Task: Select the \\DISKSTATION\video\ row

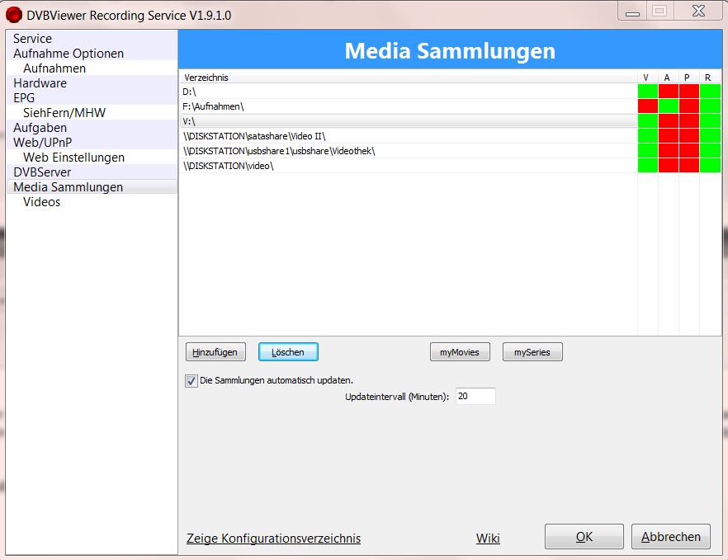Action: coord(408,166)
